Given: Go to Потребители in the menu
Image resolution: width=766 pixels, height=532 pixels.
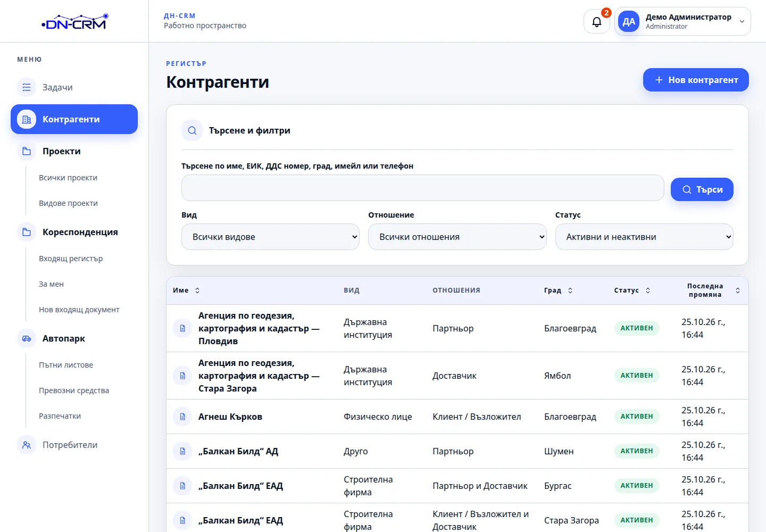Looking at the screenshot, I should pyautogui.click(x=74, y=445).
